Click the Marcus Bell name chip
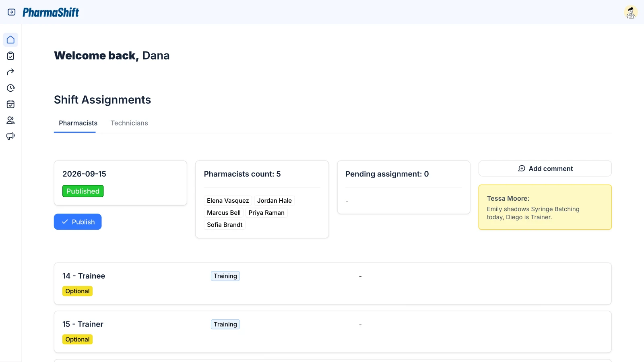Screen dimensions: 644x362 224,213
